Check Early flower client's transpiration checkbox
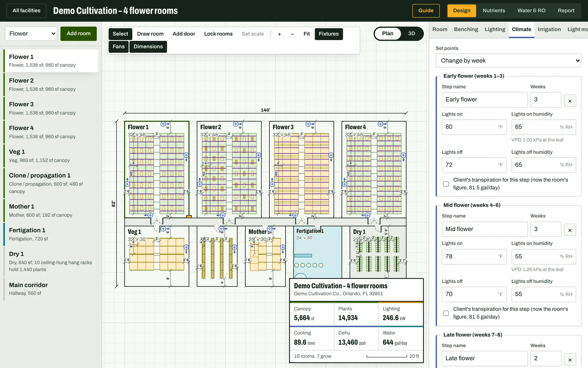 pos(446,184)
